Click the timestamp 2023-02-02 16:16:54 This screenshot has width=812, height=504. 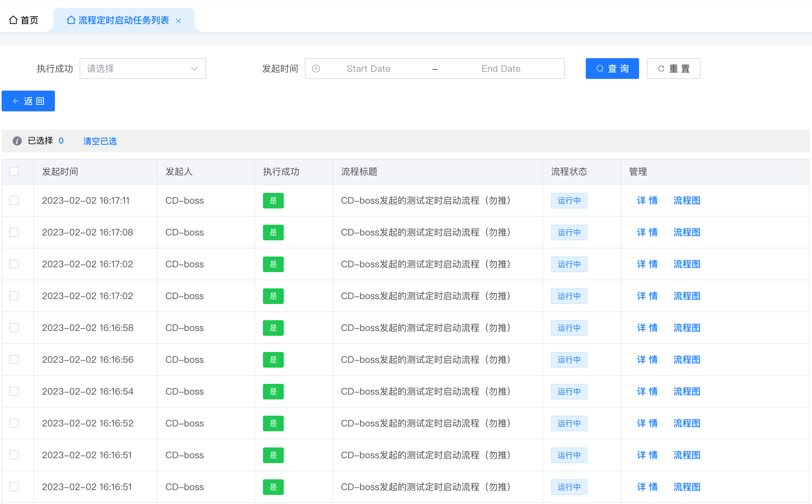88,391
